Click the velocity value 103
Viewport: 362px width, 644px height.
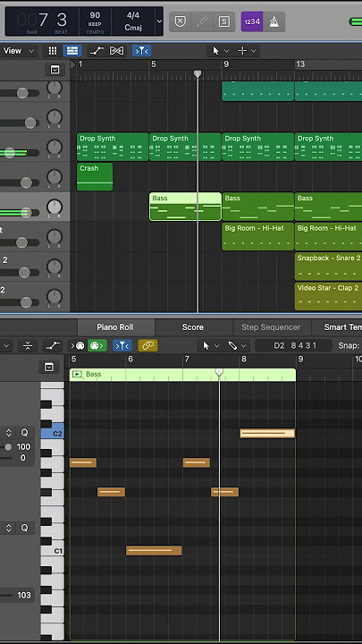pos(24,595)
